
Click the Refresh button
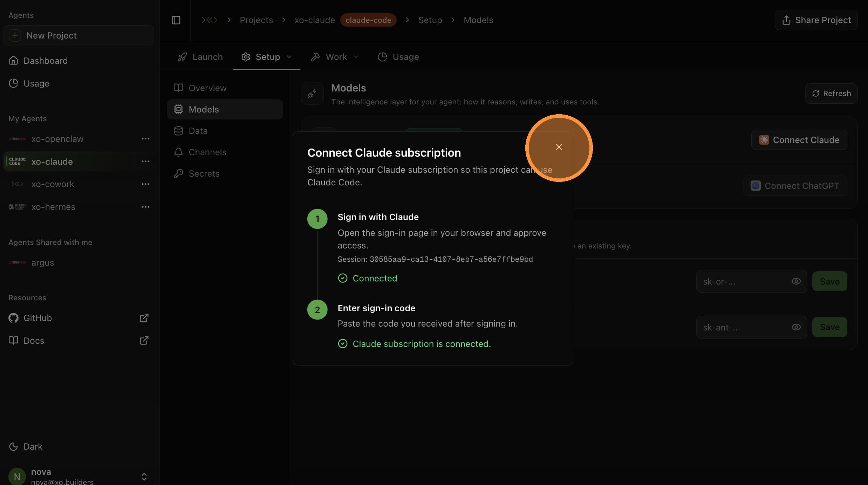point(831,94)
